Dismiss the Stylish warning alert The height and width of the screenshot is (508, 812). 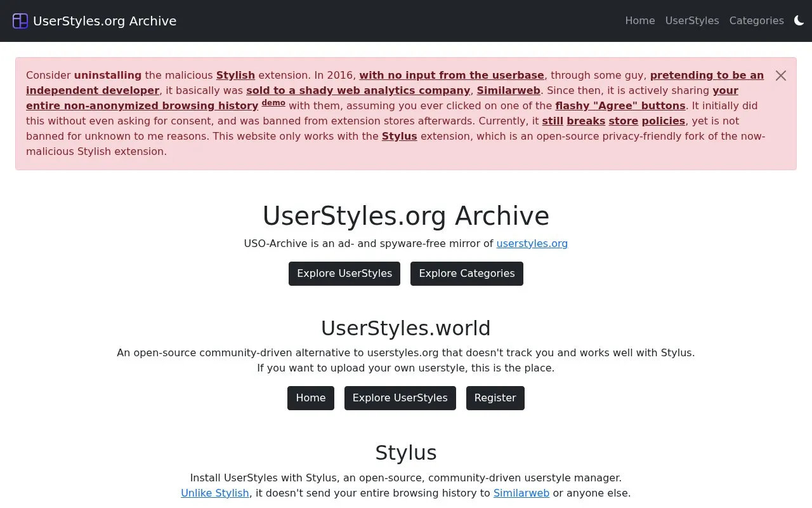tap(781, 76)
